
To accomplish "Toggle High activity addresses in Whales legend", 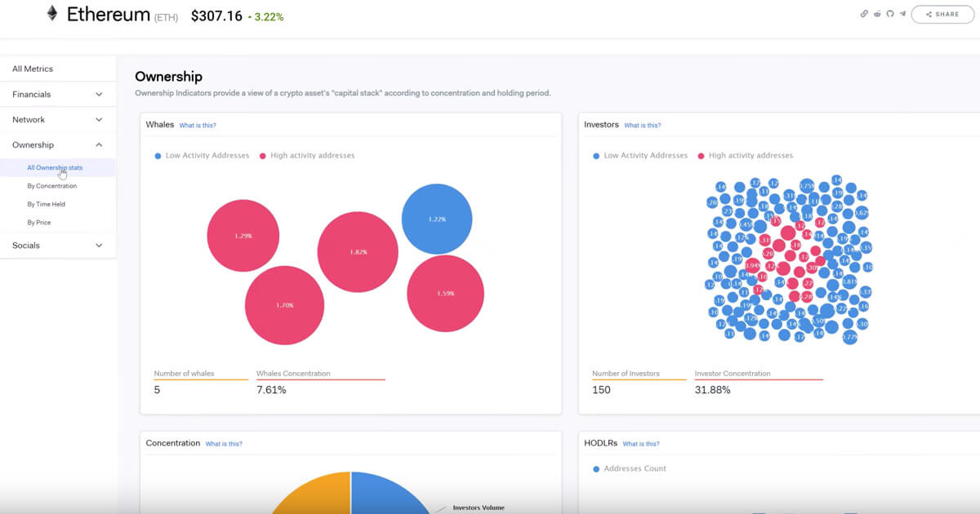I will point(307,155).
